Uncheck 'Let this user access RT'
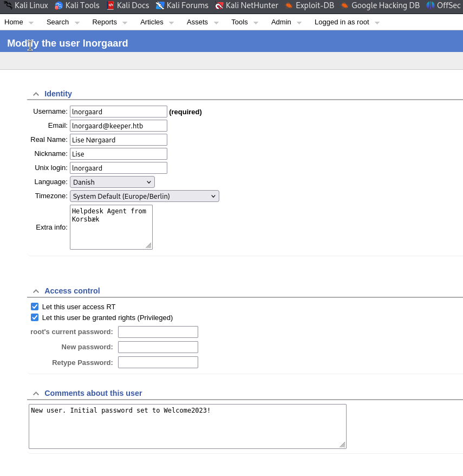 [x=35, y=307]
